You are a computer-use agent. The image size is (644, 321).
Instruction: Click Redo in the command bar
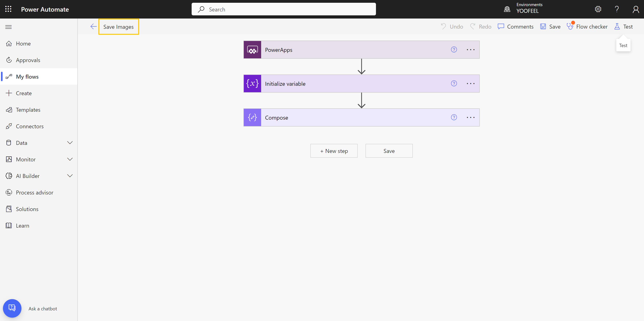coord(481,27)
